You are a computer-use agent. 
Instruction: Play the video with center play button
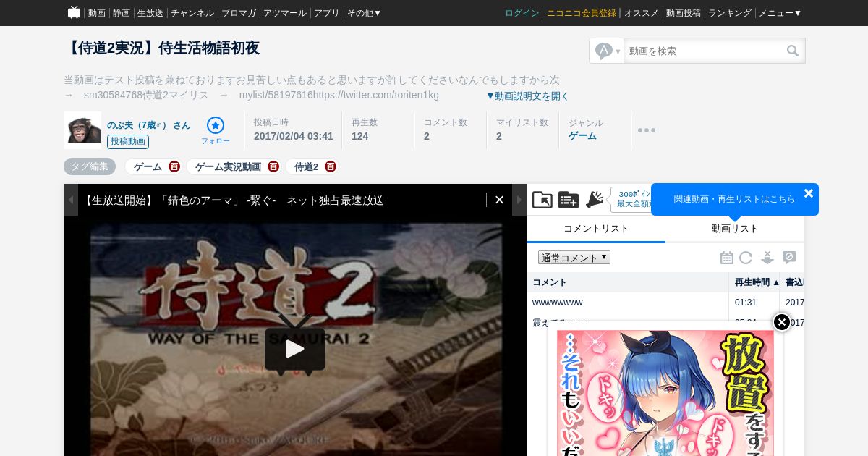click(295, 349)
